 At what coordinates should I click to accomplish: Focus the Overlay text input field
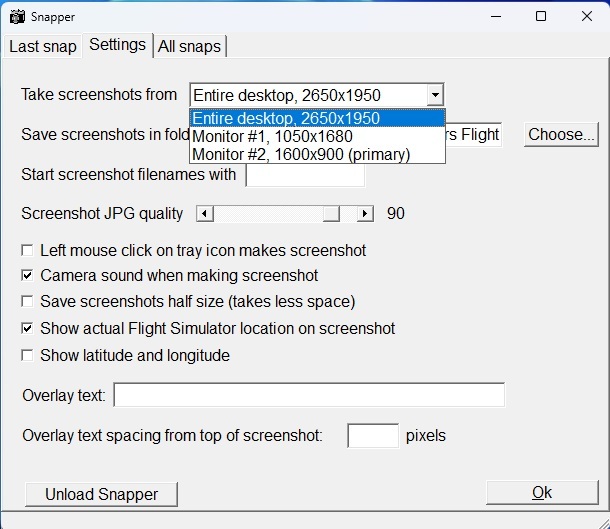click(x=309, y=395)
